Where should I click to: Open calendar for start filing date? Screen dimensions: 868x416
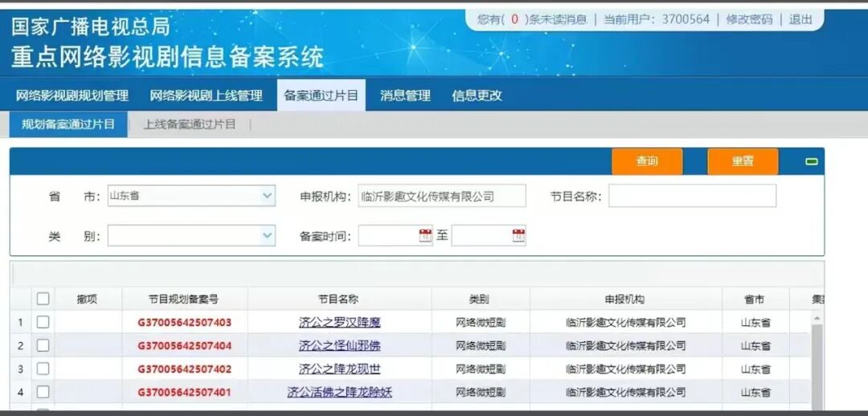click(425, 236)
